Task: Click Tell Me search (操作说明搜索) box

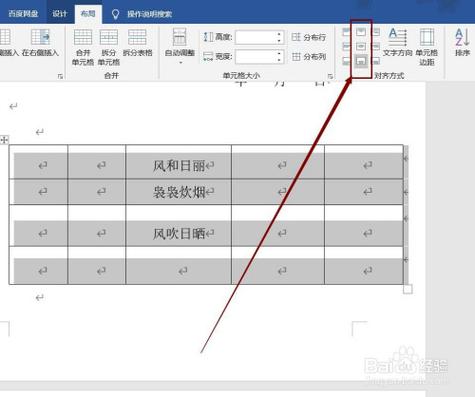Action: (149, 14)
